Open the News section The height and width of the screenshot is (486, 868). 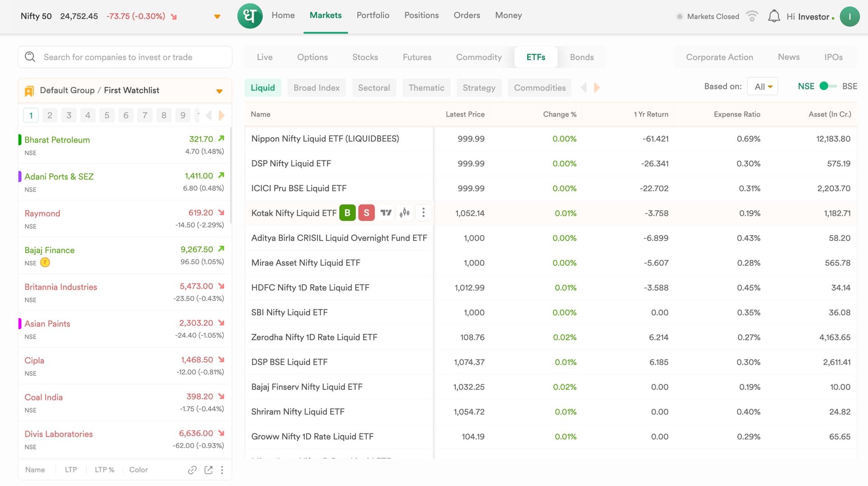coord(788,57)
